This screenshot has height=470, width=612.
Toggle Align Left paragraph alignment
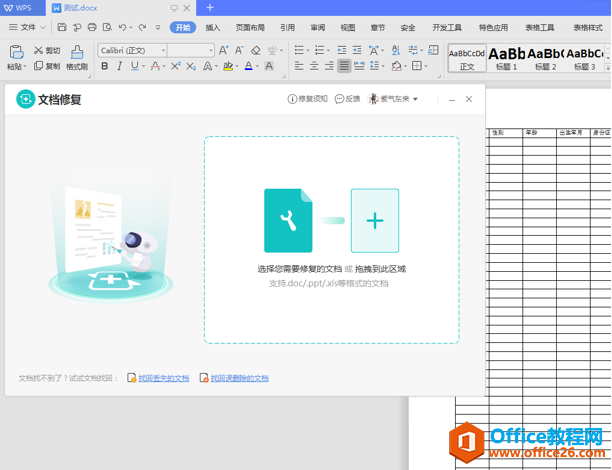pos(299,66)
